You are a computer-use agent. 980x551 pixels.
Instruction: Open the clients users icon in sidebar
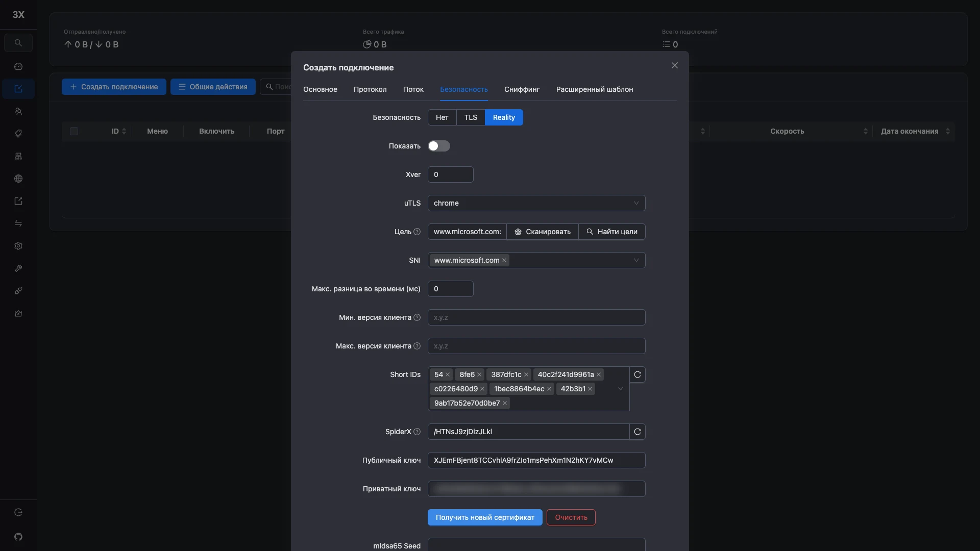tap(18, 111)
